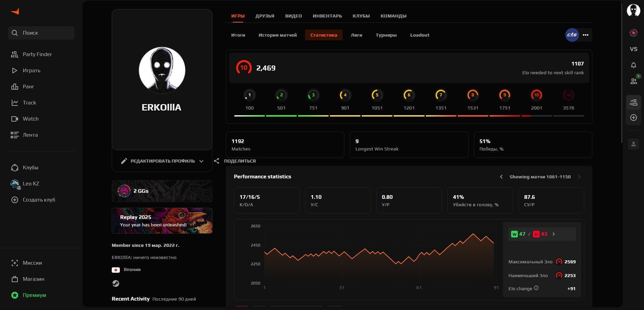
Task: Expand the wins and losses chevron
Action: pyautogui.click(x=554, y=234)
